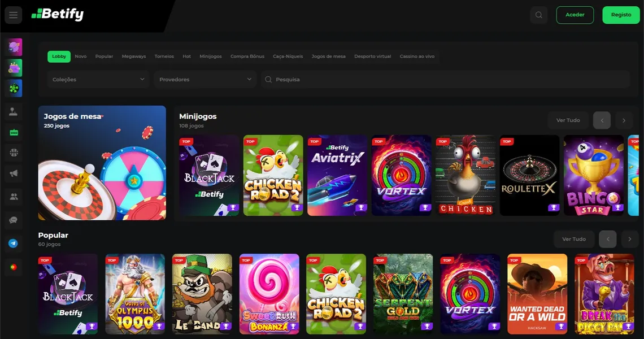The width and height of the screenshot is (644, 339).
Task: Open the Chicken Road 2 game thumbnail
Action: pyautogui.click(x=273, y=175)
